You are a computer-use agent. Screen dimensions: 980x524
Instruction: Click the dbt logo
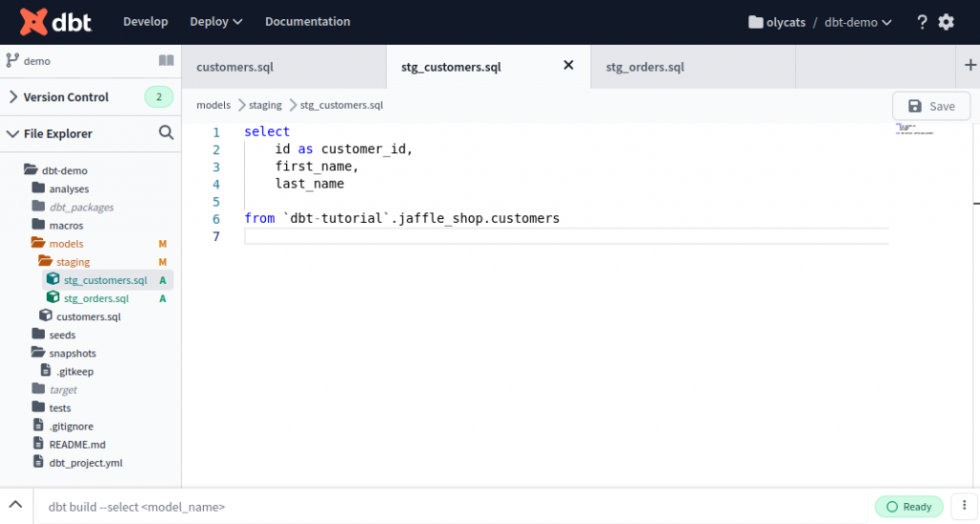tap(56, 22)
